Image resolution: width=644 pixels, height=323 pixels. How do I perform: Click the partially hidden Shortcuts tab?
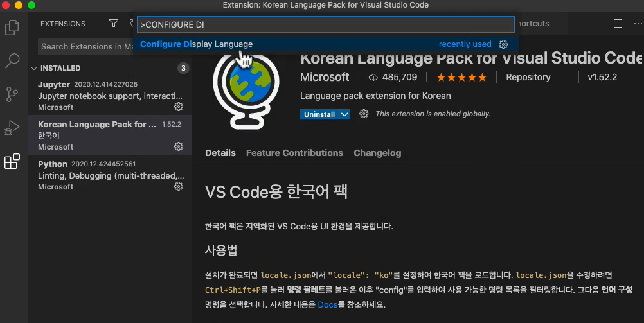[x=533, y=23]
